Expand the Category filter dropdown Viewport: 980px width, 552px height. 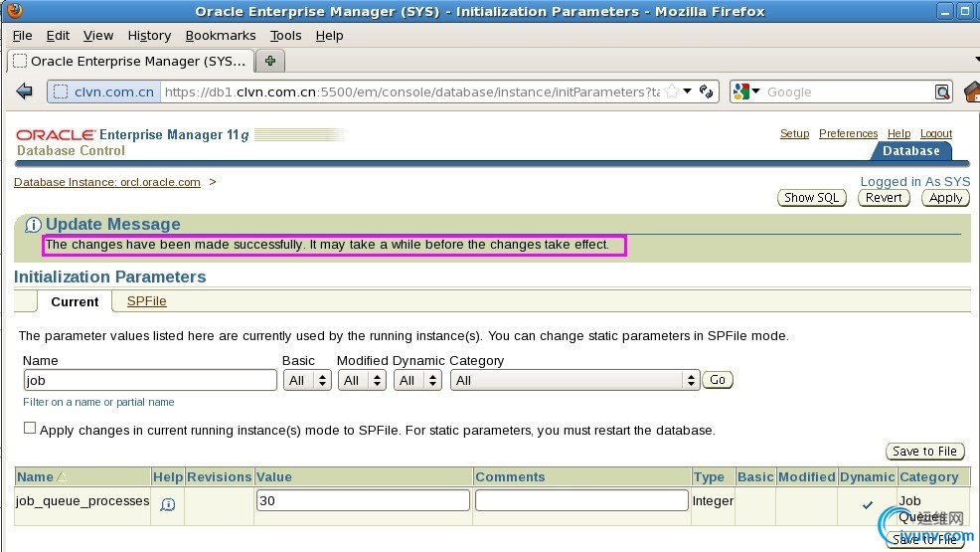574,380
